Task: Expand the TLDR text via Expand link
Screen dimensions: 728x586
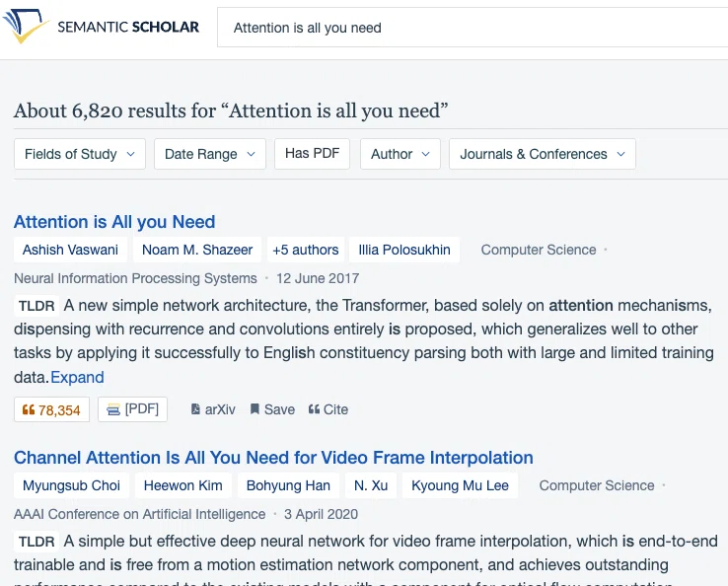Action: (77, 377)
